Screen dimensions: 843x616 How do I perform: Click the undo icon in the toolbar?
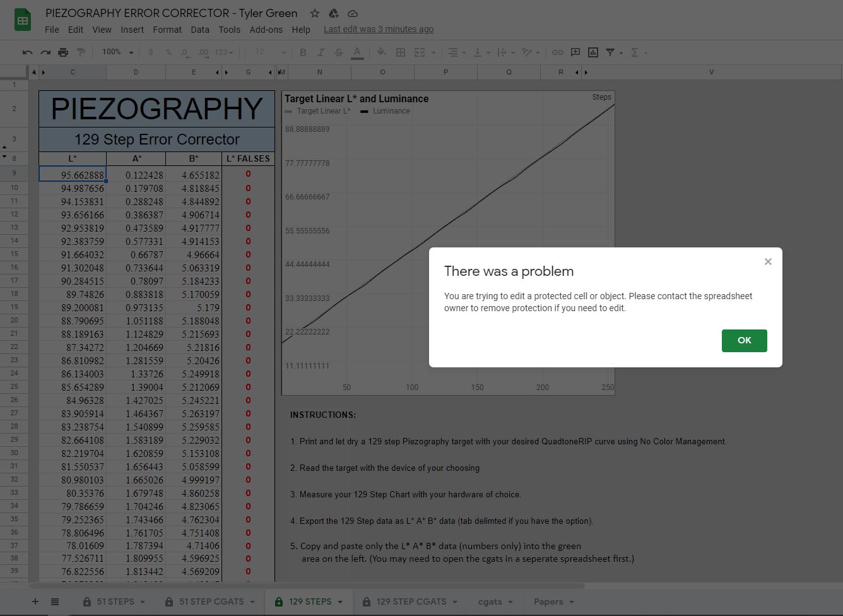point(27,52)
